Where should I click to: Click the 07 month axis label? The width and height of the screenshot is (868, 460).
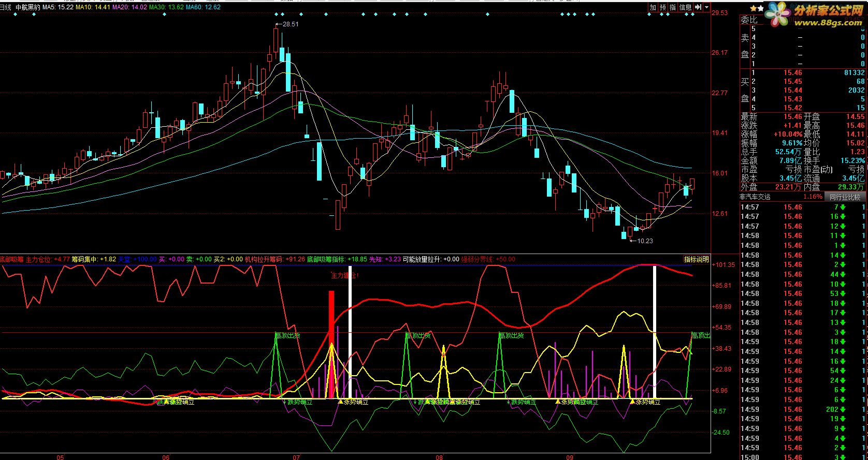coord(296,457)
